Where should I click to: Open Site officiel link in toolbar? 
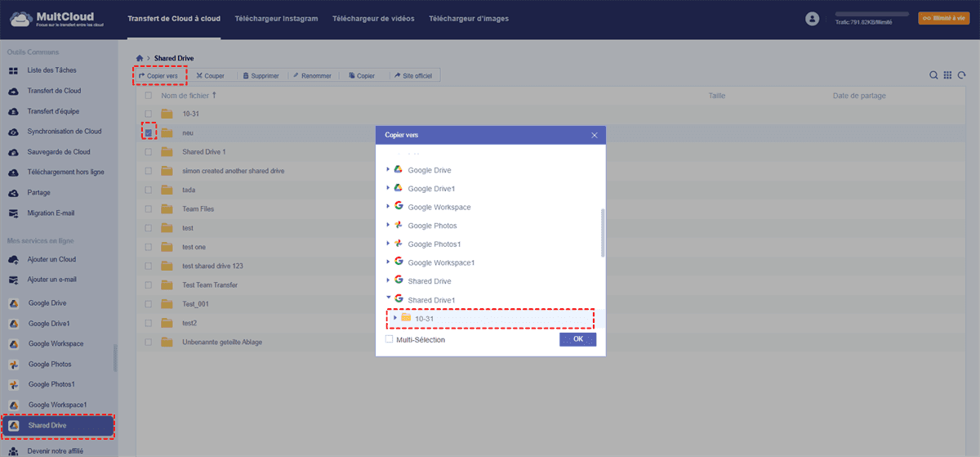[416, 75]
